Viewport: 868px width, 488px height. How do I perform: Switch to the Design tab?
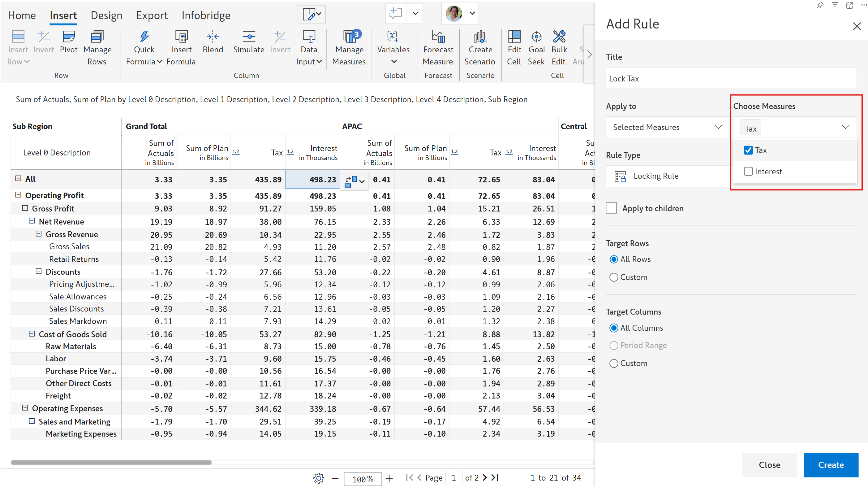(x=106, y=15)
